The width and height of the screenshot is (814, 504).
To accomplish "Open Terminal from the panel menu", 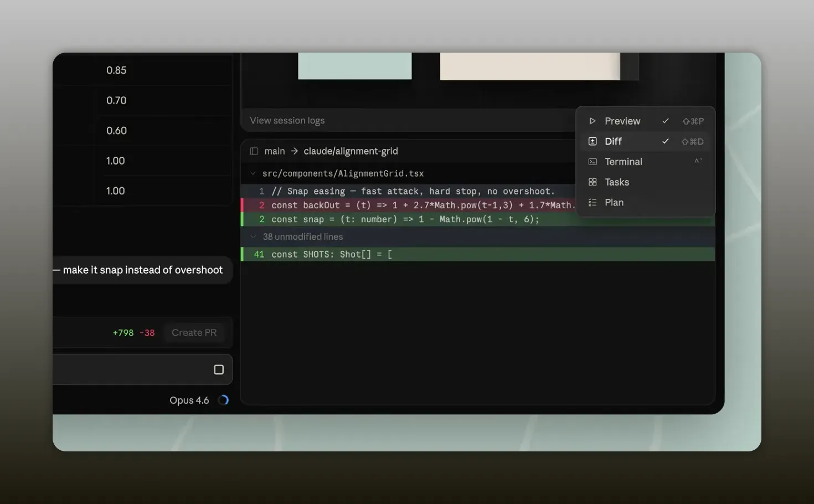I will (x=646, y=162).
